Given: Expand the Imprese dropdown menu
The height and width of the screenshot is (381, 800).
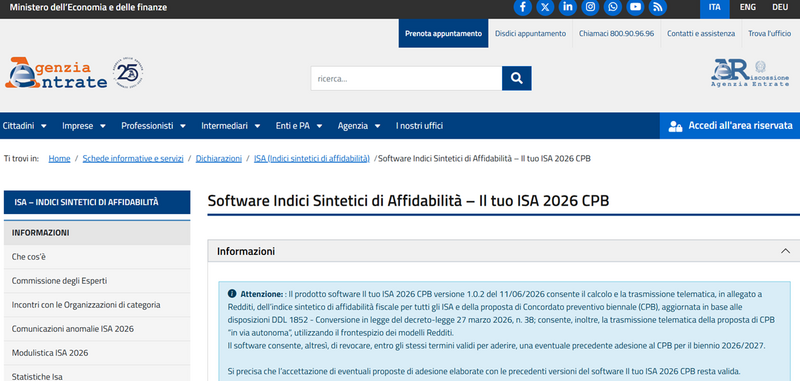Looking at the screenshot, I should [84, 125].
